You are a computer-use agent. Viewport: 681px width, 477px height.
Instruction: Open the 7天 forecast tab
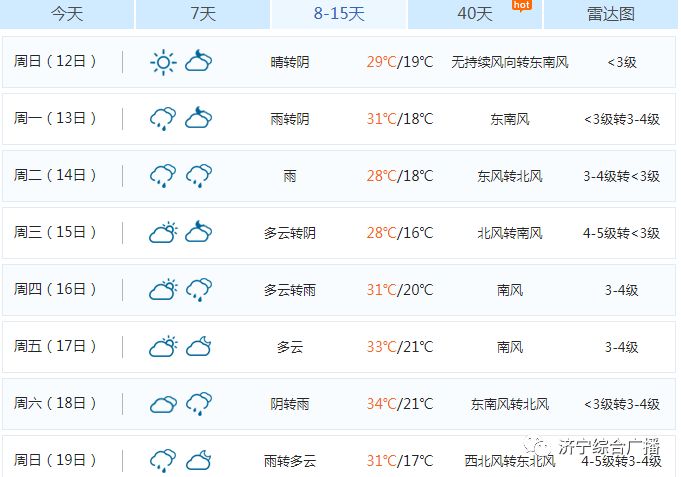(x=202, y=13)
